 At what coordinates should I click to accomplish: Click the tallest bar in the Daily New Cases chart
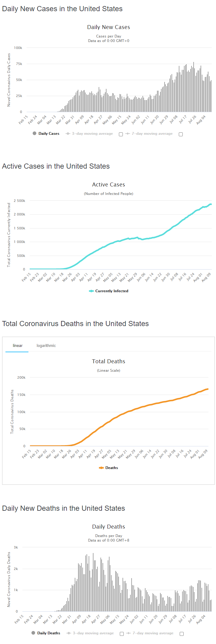[194, 87]
